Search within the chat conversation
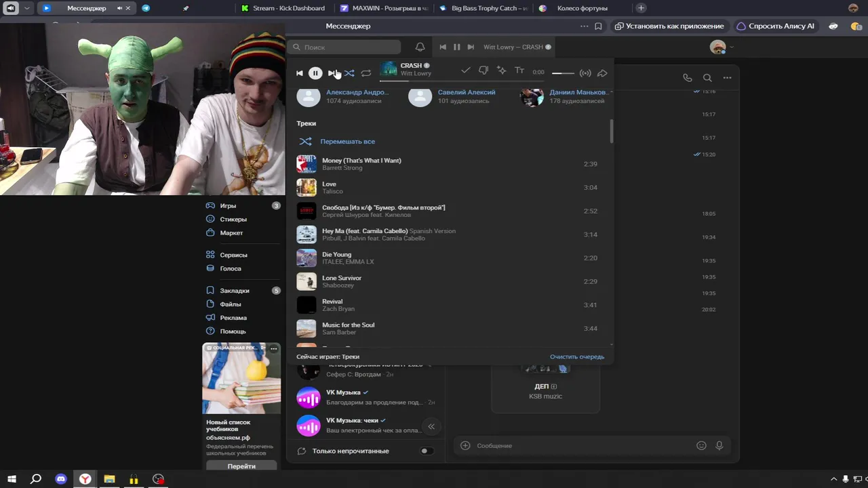Image resolution: width=868 pixels, height=488 pixels. [x=707, y=78]
